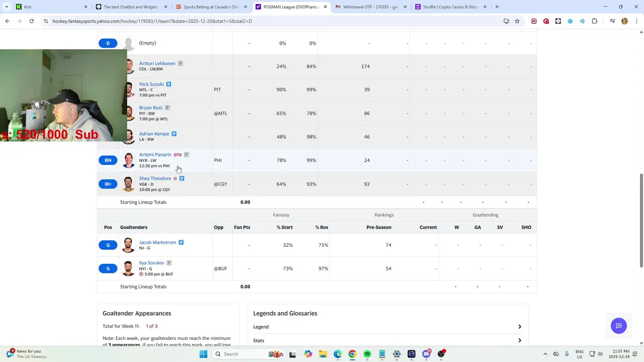The image size is (644, 362).
Task: Expand the Stats glossary section
Action: 387,340
